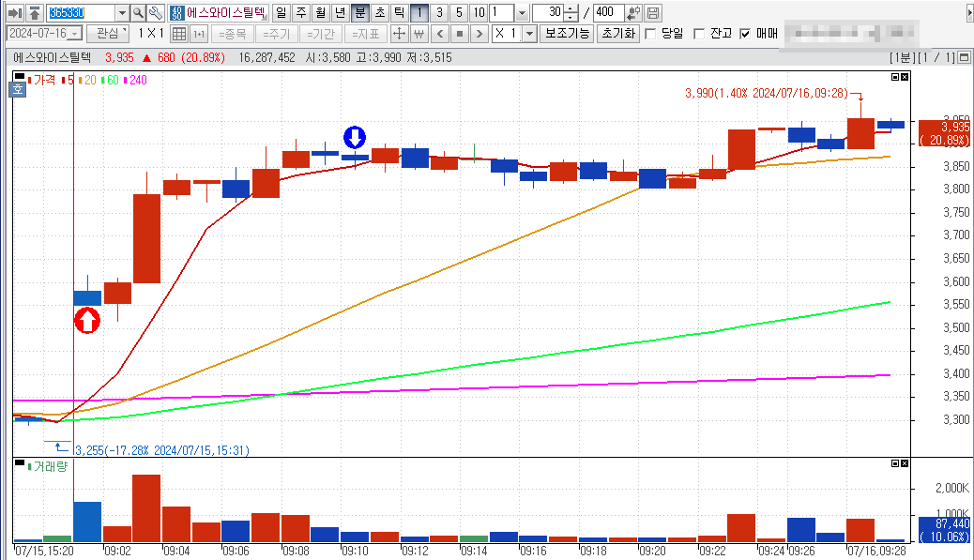
Task: Click the stop playback square
Action: (x=459, y=34)
